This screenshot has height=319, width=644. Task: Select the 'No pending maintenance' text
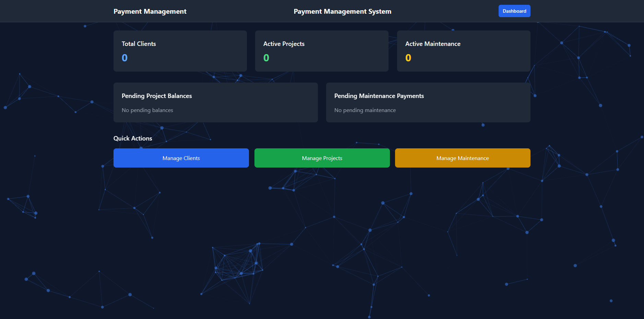pos(365,110)
